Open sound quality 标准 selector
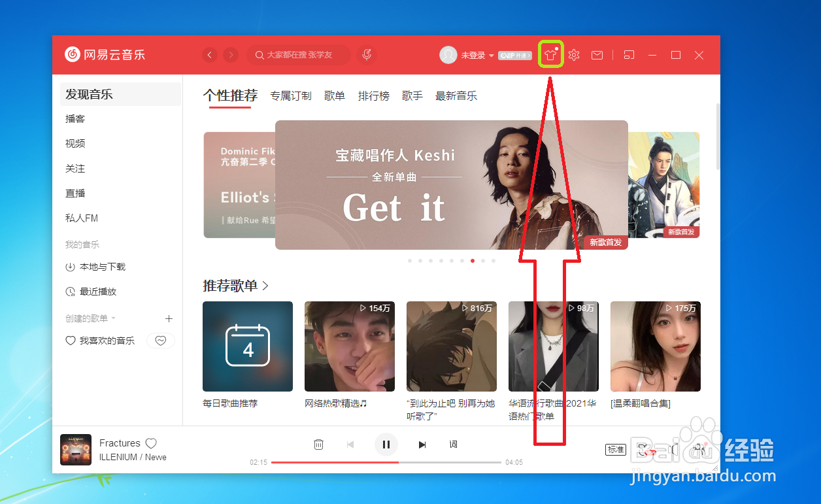This screenshot has height=504, width=821. (616, 449)
